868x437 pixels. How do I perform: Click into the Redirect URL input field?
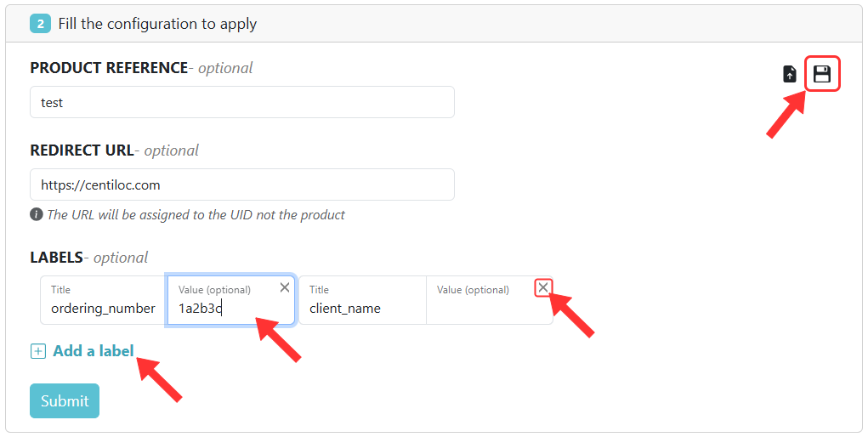pos(241,184)
